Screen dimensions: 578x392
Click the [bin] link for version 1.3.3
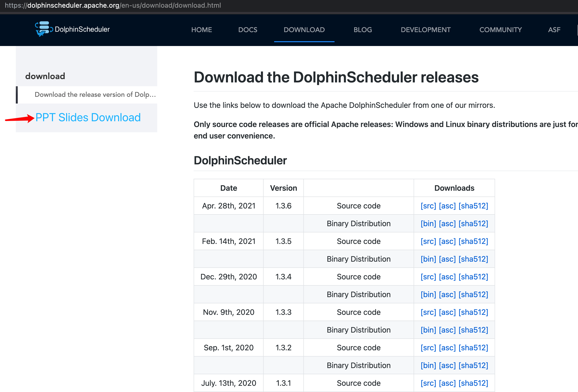428,330
